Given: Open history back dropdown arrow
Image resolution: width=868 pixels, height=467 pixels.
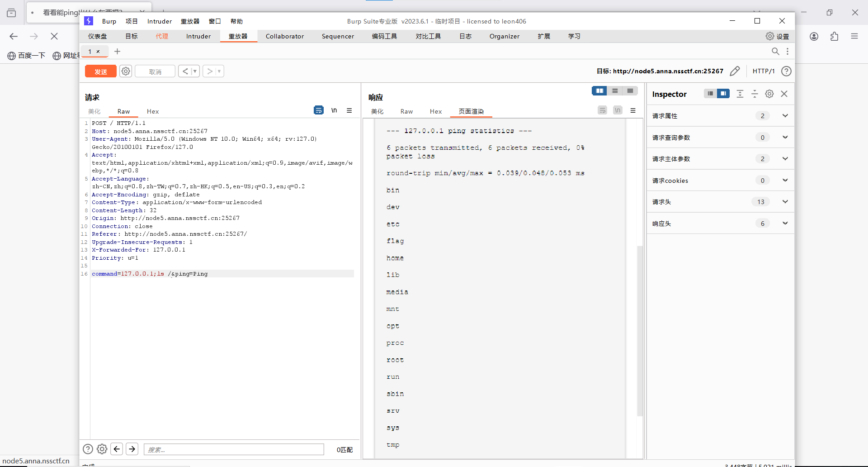Looking at the screenshot, I should [x=195, y=71].
